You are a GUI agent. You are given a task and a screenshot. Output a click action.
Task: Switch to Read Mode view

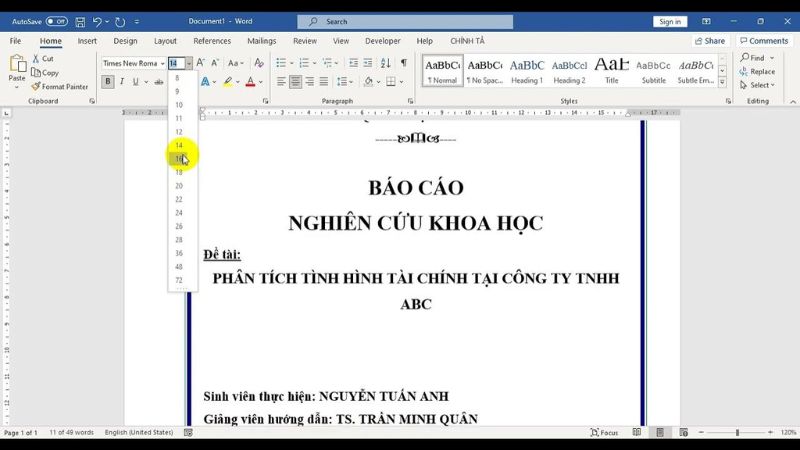636,432
